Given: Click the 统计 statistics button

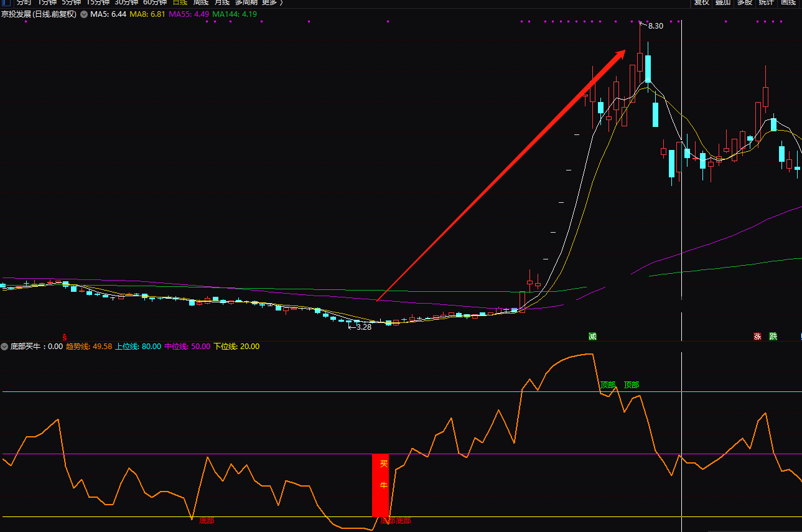Looking at the screenshot, I should [x=767, y=2].
